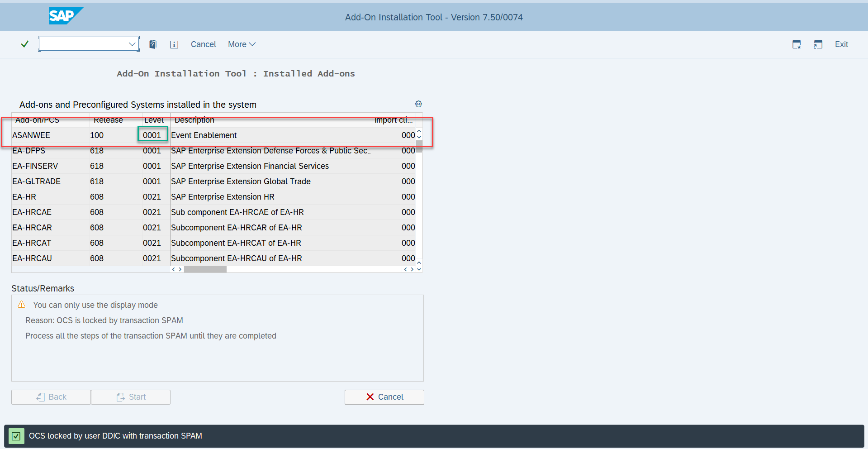
Task: Click the Back button
Action: [x=51, y=397]
